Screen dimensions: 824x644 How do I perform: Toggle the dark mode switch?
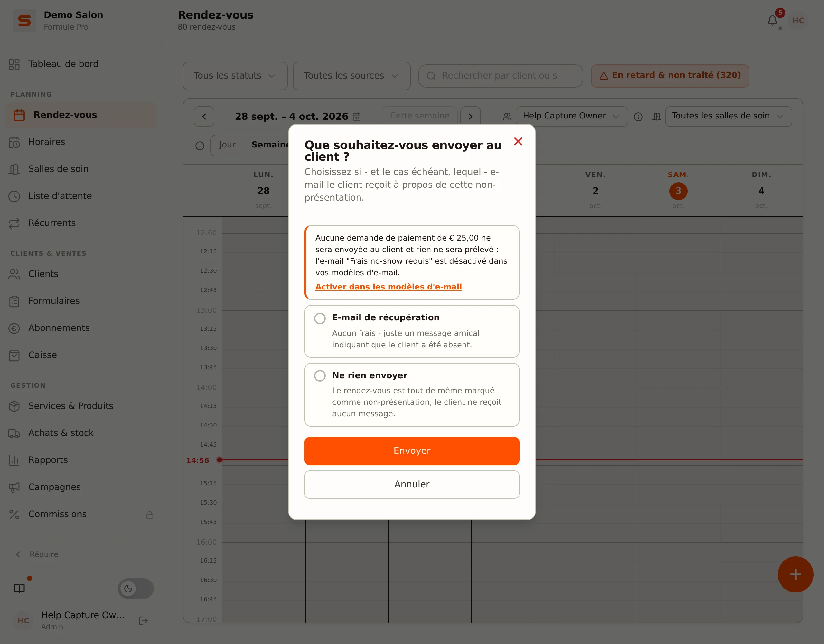(136, 589)
